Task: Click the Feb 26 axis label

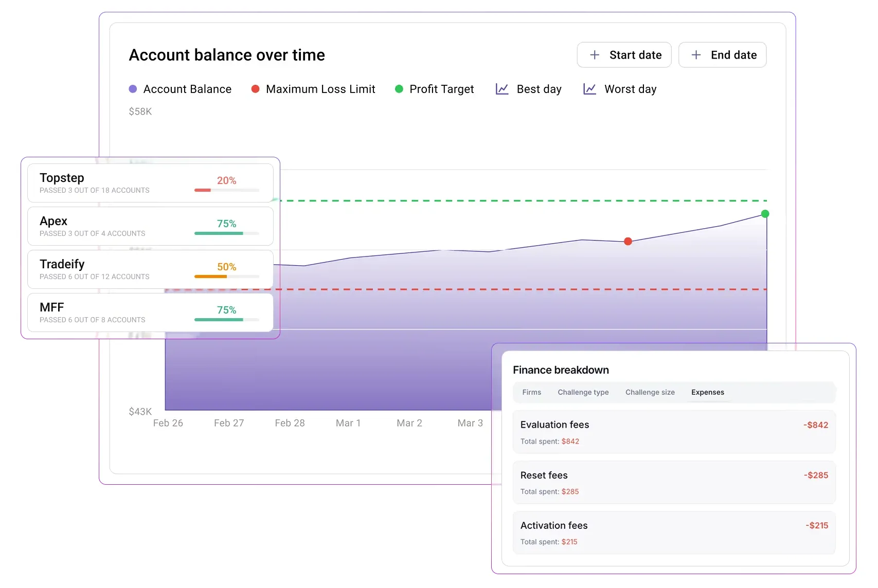Action: pos(168,423)
